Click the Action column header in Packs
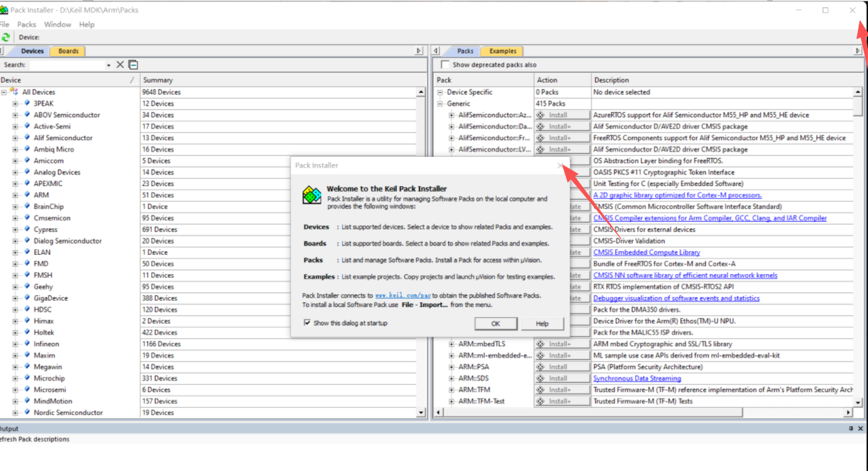This screenshot has width=868, height=471. [x=562, y=80]
